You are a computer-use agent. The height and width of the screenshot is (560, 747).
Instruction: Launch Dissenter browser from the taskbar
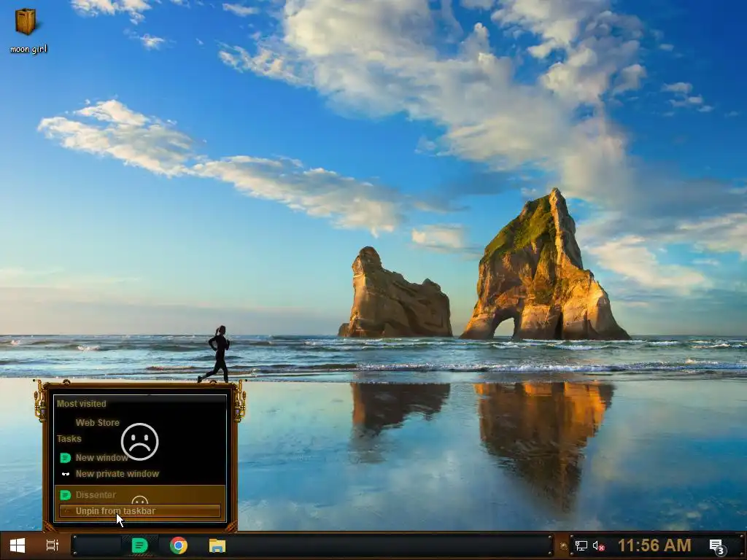coord(139,545)
